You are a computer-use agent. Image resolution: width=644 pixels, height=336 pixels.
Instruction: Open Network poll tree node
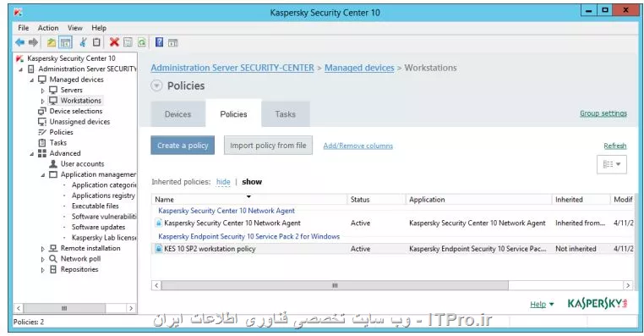point(80,259)
